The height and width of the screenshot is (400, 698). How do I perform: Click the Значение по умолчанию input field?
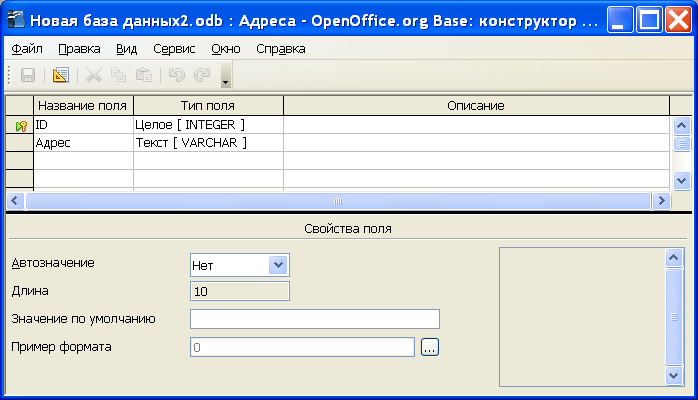pyautogui.click(x=315, y=319)
